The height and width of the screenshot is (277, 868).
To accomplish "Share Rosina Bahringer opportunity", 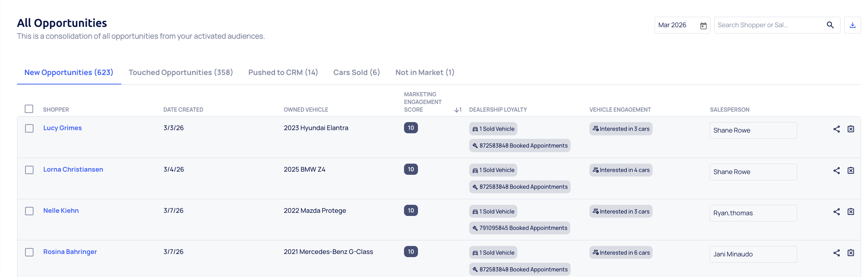I will coord(836,253).
